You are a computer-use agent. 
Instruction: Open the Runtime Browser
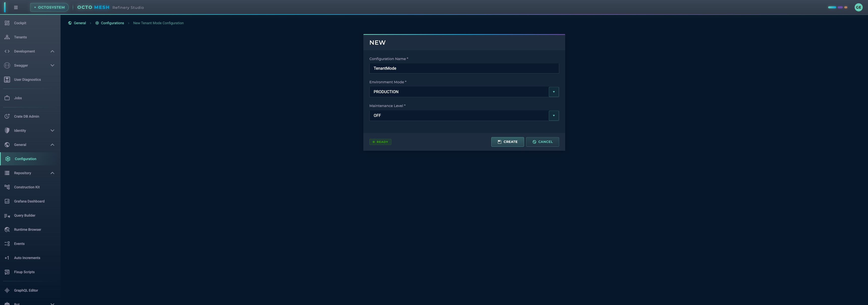[7, 230]
